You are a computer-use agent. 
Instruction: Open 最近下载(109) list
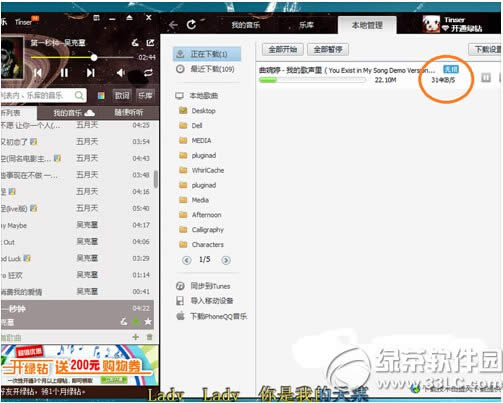pyautogui.click(x=207, y=69)
